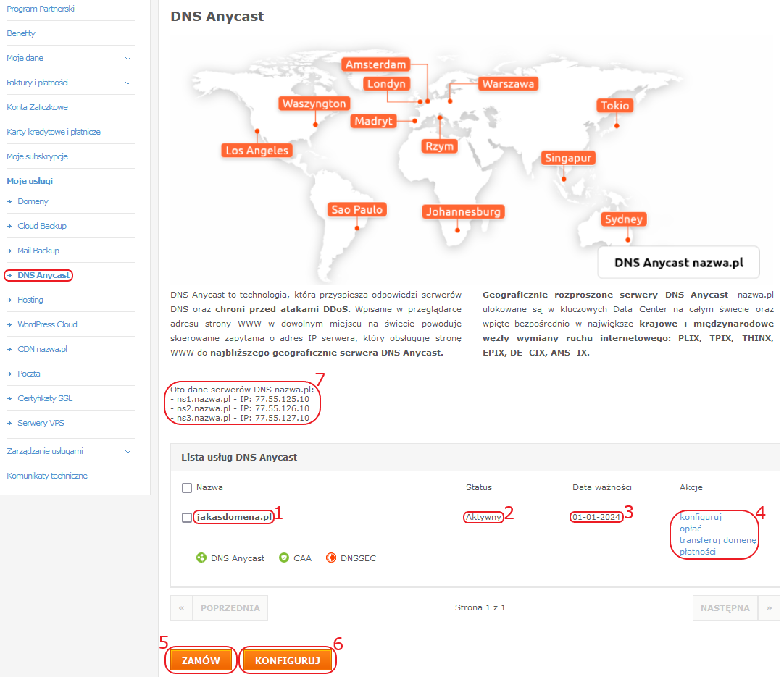Go to last page double-arrow button
The height and width of the screenshot is (677, 784).
[x=769, y=607]
